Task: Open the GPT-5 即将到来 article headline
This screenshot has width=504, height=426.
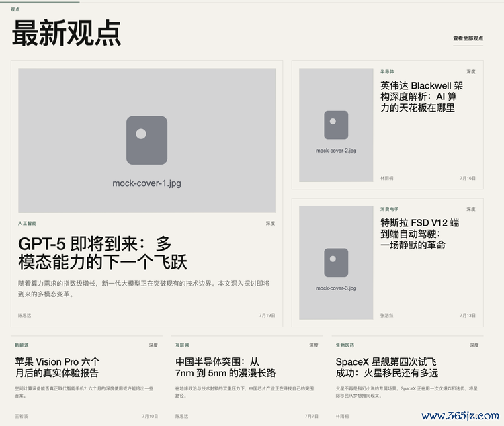Action: pyautogui.click(x=103, y=253)
